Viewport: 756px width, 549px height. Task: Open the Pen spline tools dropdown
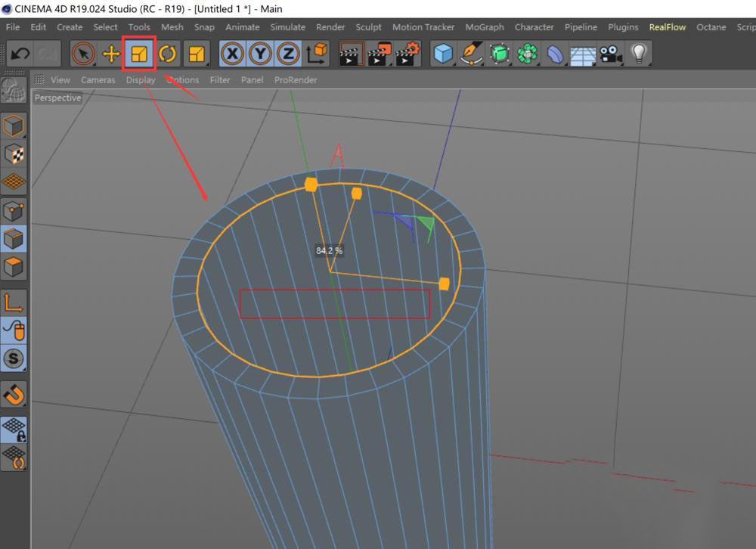471,54
